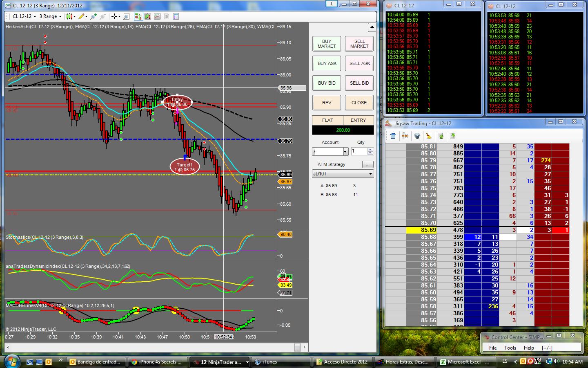Switch to Bandeja de entrada taskbar item
This screenshot has height=368, width=588.
pyautogui.click(x=96, y=362)
